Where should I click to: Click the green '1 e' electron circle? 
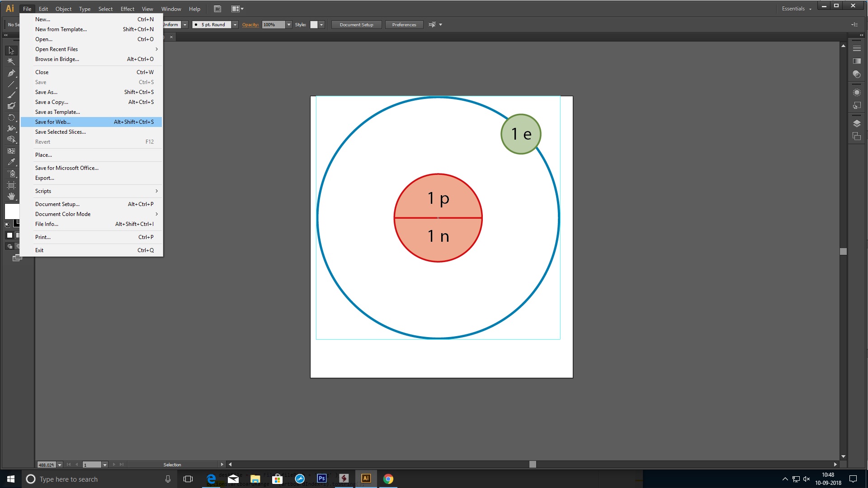coord(521,134)
